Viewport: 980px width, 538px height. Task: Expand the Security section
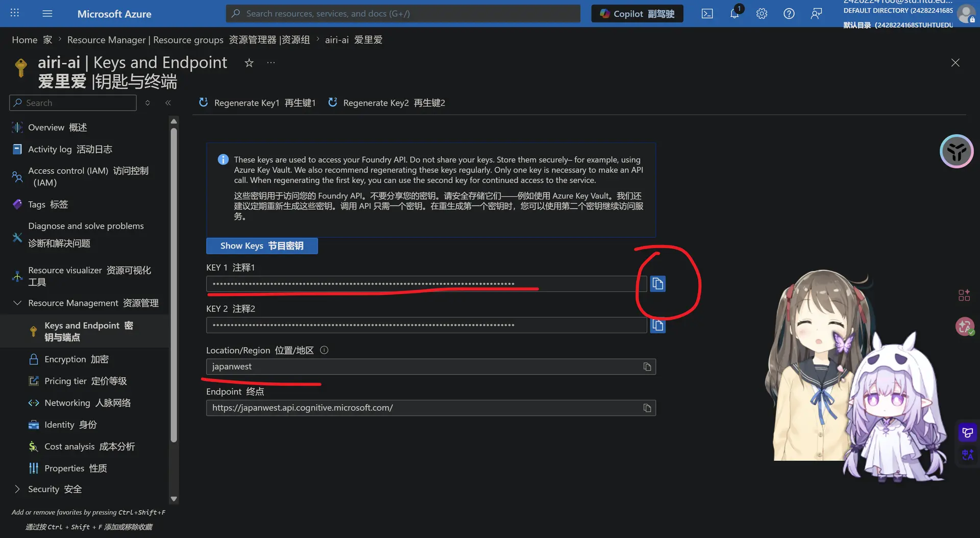coord(17,490)
